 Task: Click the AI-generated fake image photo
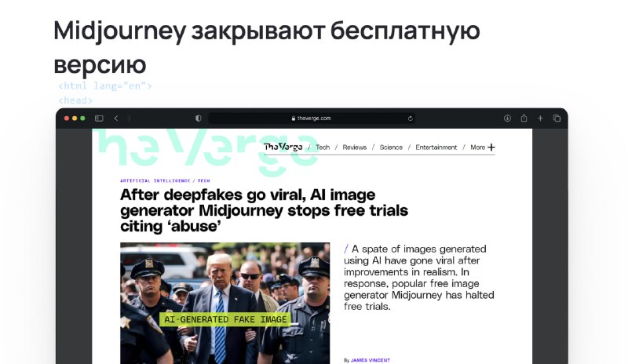(x=225, y=303)
